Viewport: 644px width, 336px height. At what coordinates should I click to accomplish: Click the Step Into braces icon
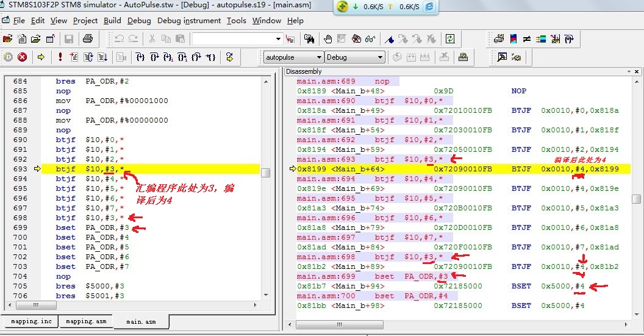(x=140, y=57)
